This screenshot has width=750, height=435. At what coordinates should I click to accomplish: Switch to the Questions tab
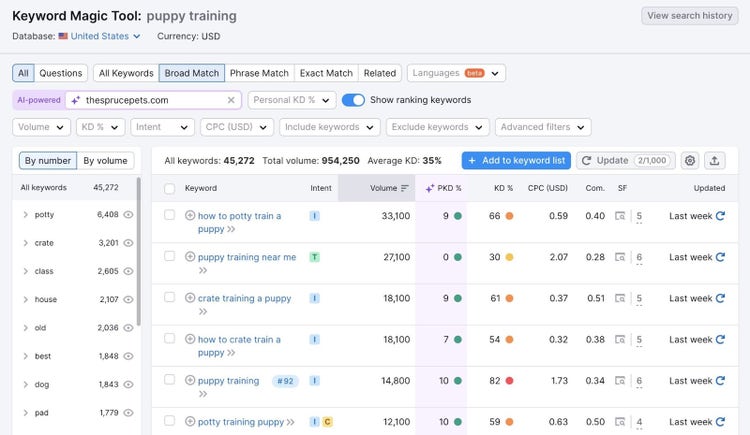[61, 73]
